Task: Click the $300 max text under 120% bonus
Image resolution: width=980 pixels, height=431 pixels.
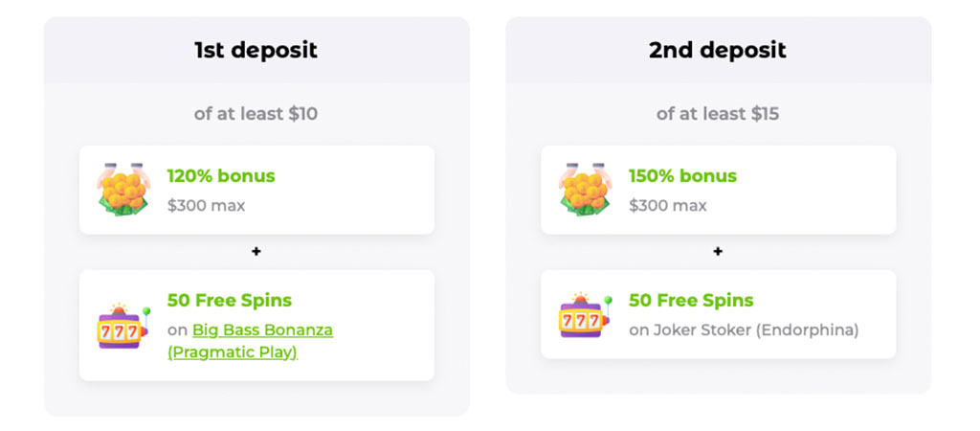Action: [206, 205]
